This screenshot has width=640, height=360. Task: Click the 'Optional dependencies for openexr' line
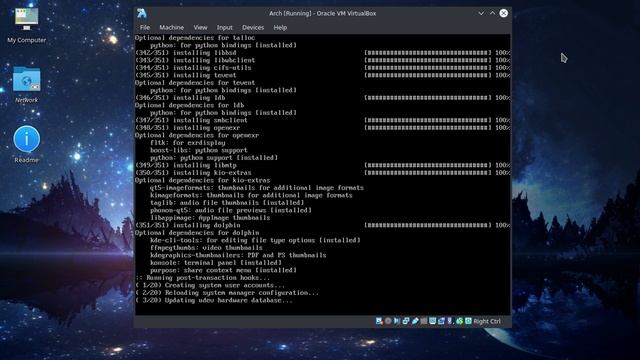[x=197, y=135]
